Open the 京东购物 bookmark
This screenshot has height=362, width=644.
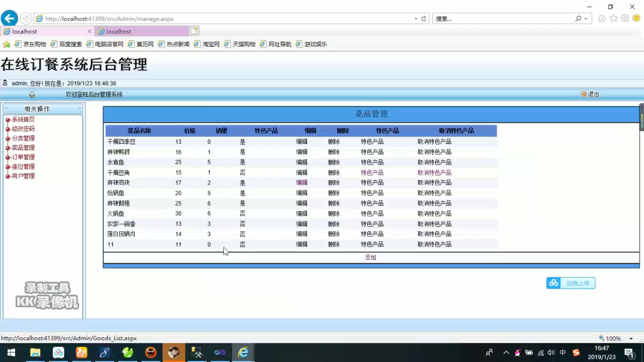click(30, 44)
